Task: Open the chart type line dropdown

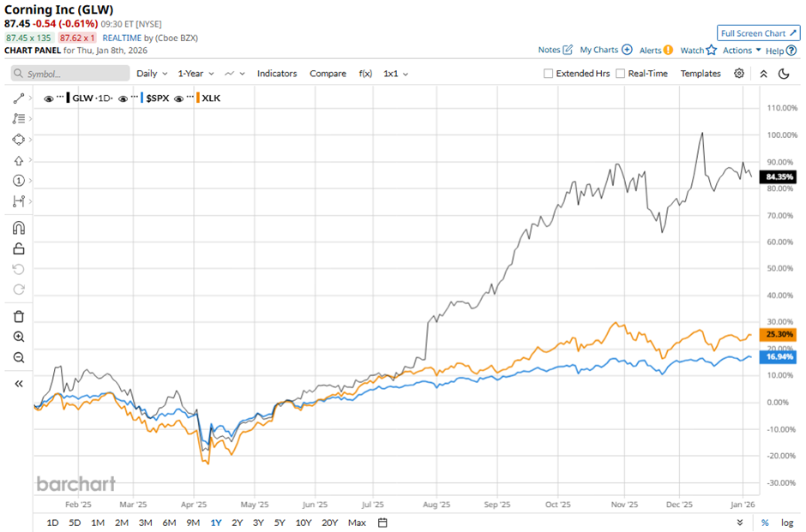Action: [234, 74]
